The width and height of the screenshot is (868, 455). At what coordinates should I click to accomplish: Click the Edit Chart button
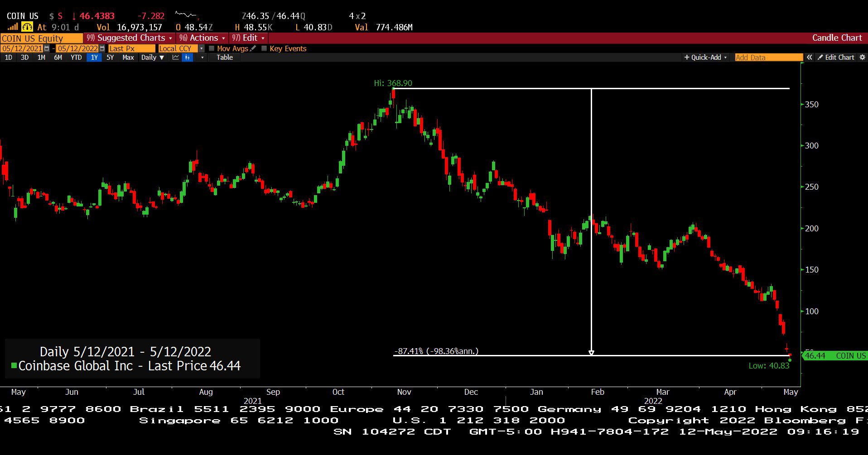(x=836, y=57)
